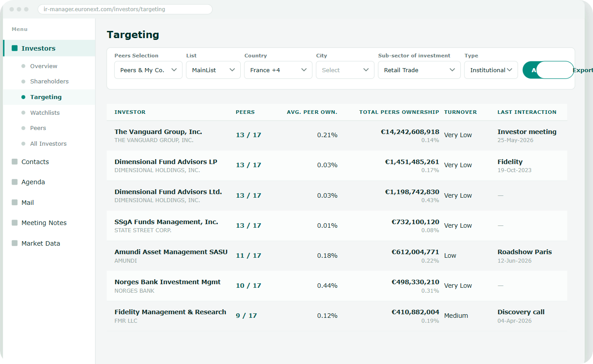The height and width of the screenshot is (364, 593).
Task: Open All Investors in the sidebar
Action: point(48,143)
